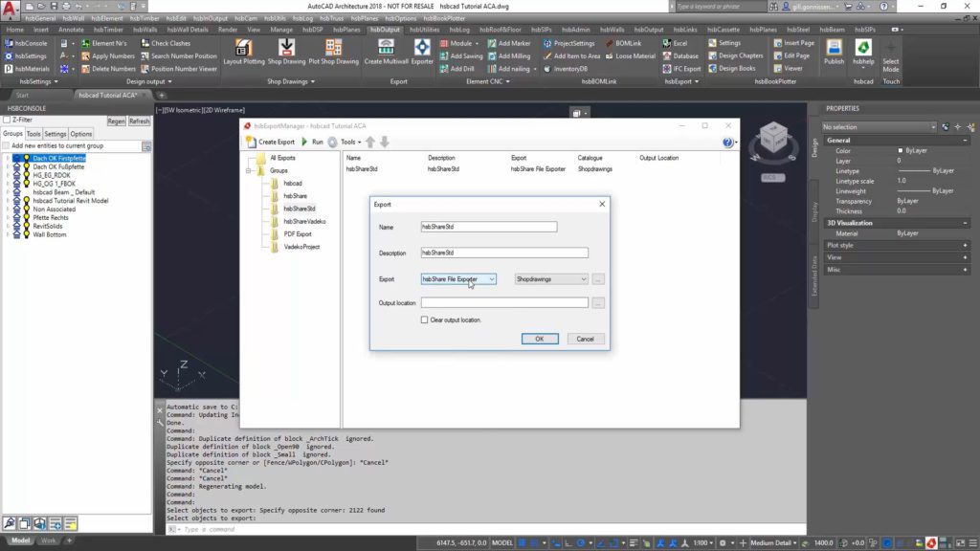Click Add Sawing tool

coord(460,56)
